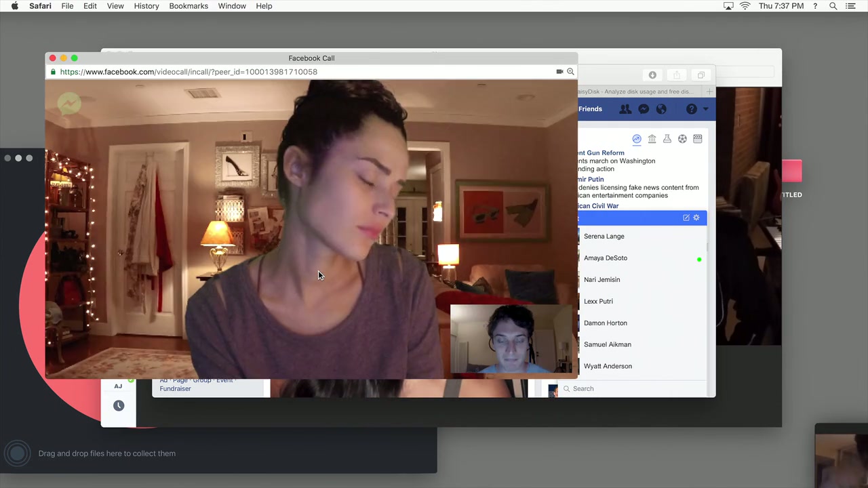Open the Window menu

[x=232, y=6]
